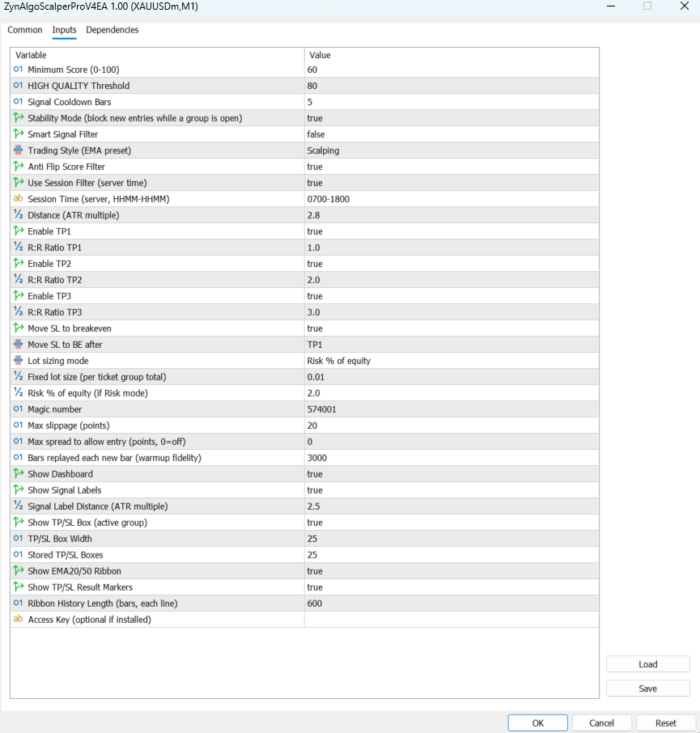Click the icon beside Max slippage (points)

19,425
